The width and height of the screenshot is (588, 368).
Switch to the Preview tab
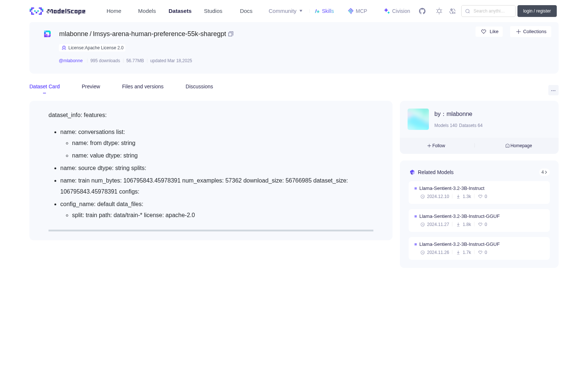[91, 86]
